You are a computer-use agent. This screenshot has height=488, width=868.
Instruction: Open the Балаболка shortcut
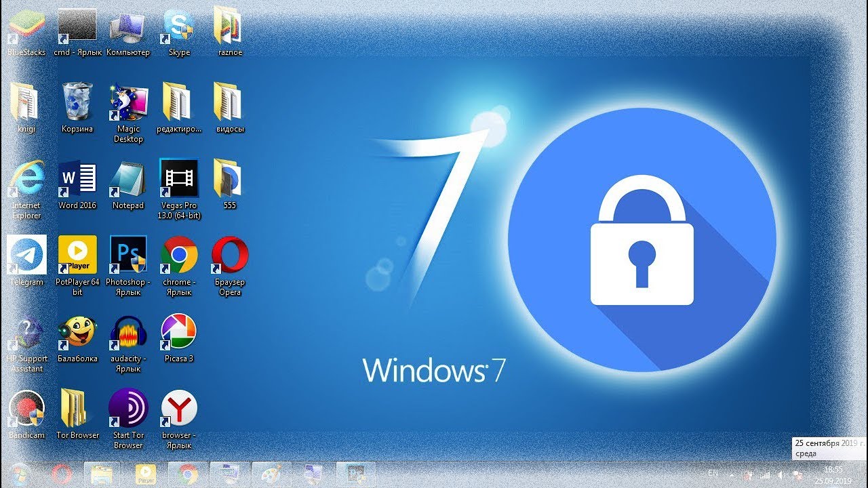[77, 338]
